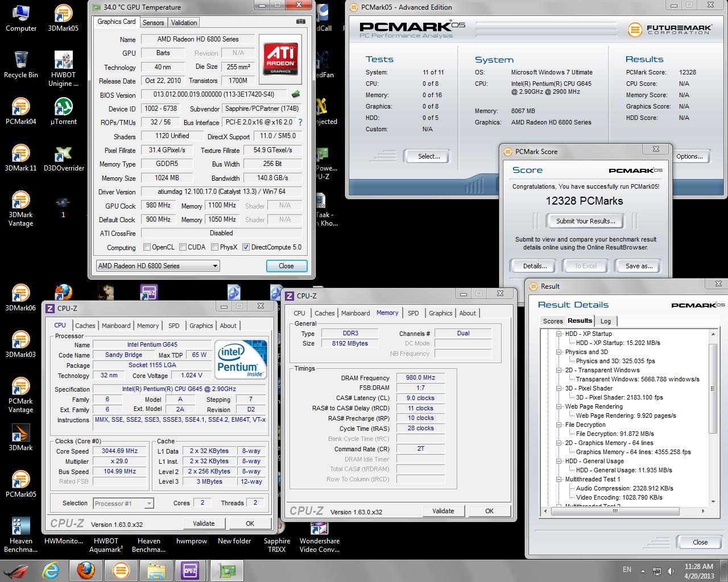Click the Close button in Result window
Image resolution: width=728 pixels, height=582 pixels.
pyautogui.click(x=700, y=542)
